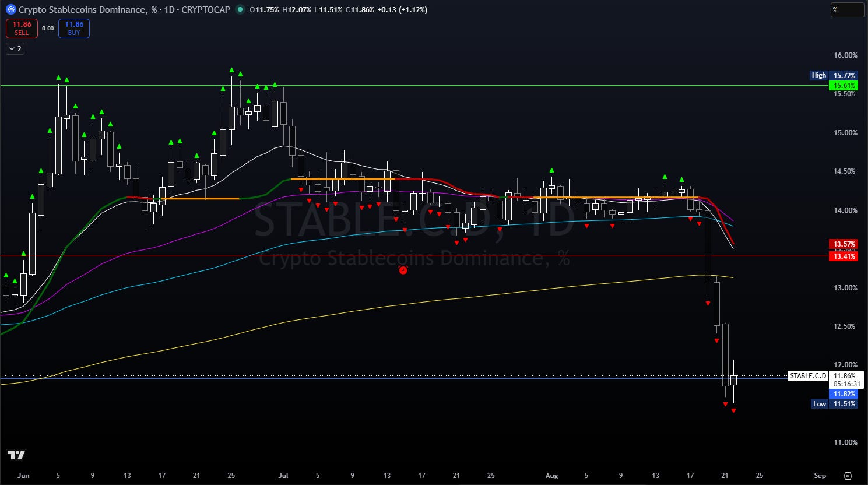
Task: Click the 15.00% price axis label
Action: (845, 133)
